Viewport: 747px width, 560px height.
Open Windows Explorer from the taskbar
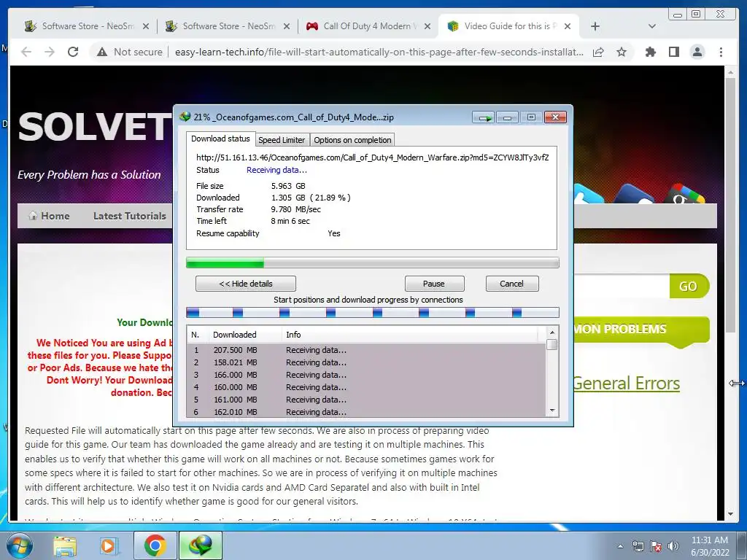click(x=65, y=545)
